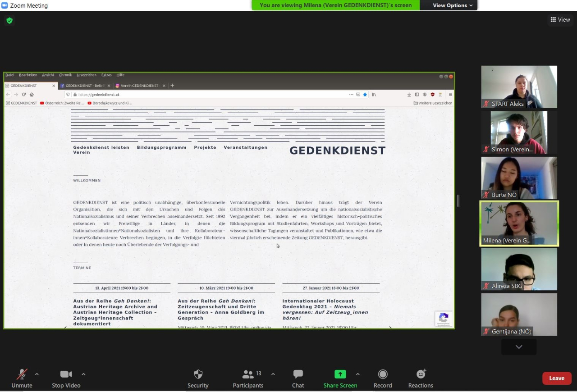
Task: Toggle the Firefox sidebar icon
Action: coord(417,95)
